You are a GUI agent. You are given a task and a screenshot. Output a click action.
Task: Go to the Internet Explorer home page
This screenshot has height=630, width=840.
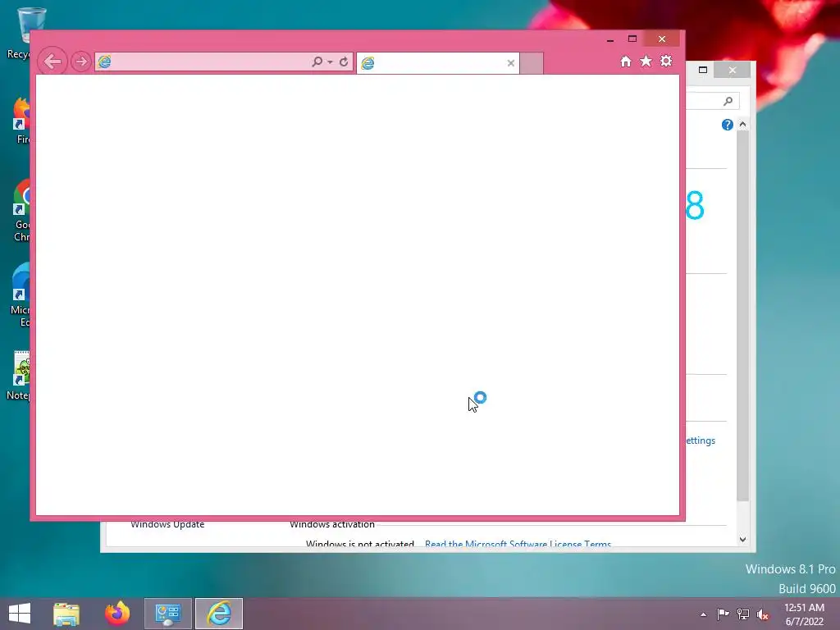coord(626,61)
